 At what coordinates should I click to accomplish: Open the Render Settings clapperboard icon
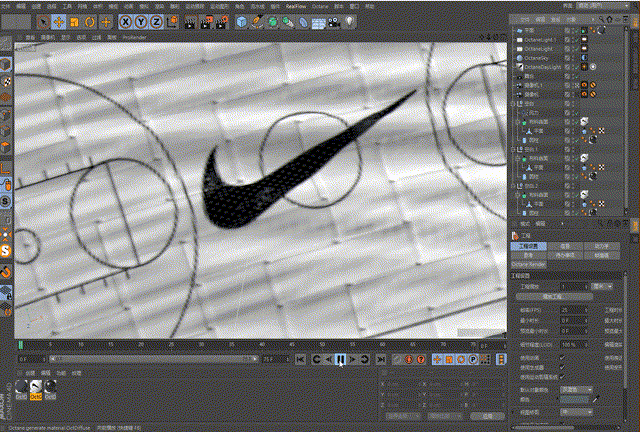(222, 22)
